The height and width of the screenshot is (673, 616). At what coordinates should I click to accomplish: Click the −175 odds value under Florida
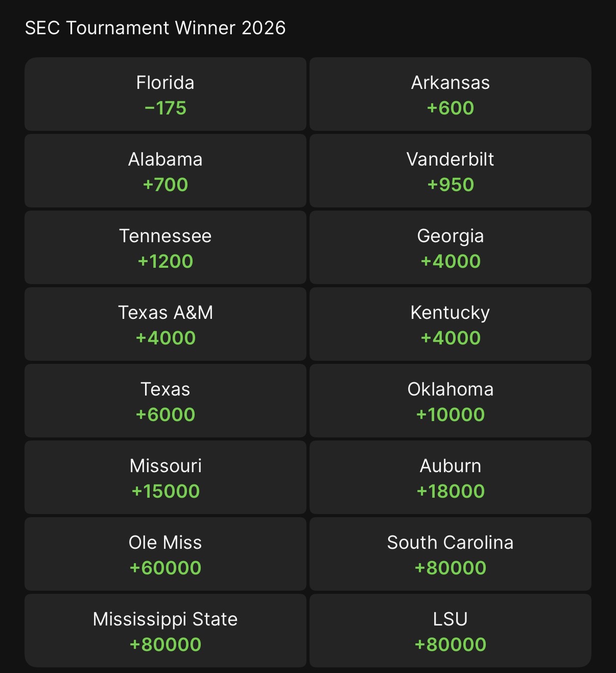click(x=165, y=108)
